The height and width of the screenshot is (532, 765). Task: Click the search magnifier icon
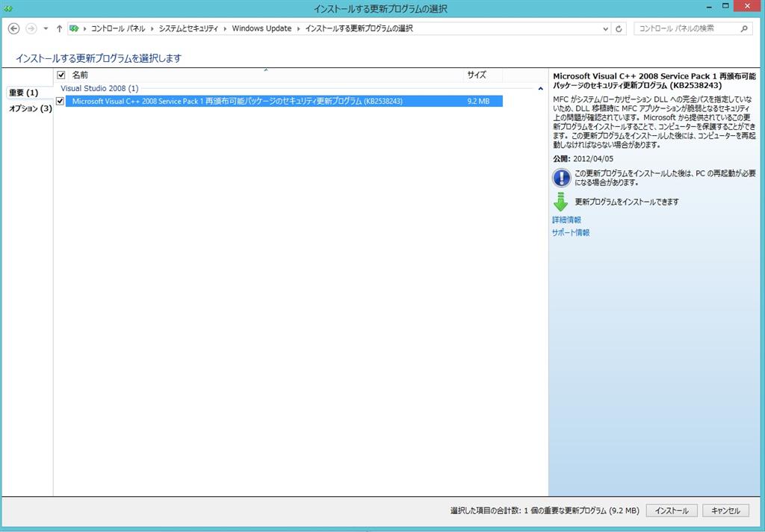click(744, 29)
